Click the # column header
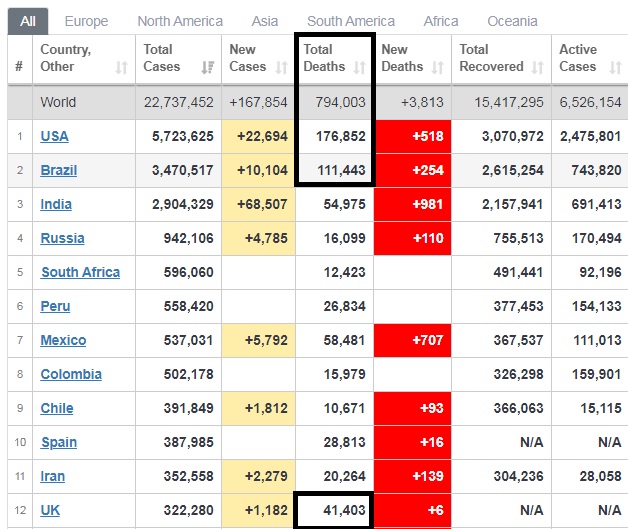Screen dimensions: 628x529 [19, 66]
